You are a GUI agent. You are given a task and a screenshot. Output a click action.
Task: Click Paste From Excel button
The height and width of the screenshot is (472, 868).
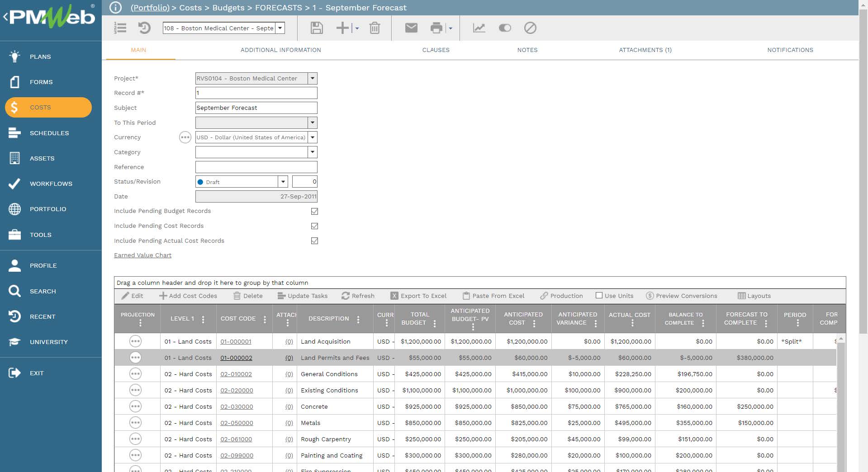click(493, 296)
